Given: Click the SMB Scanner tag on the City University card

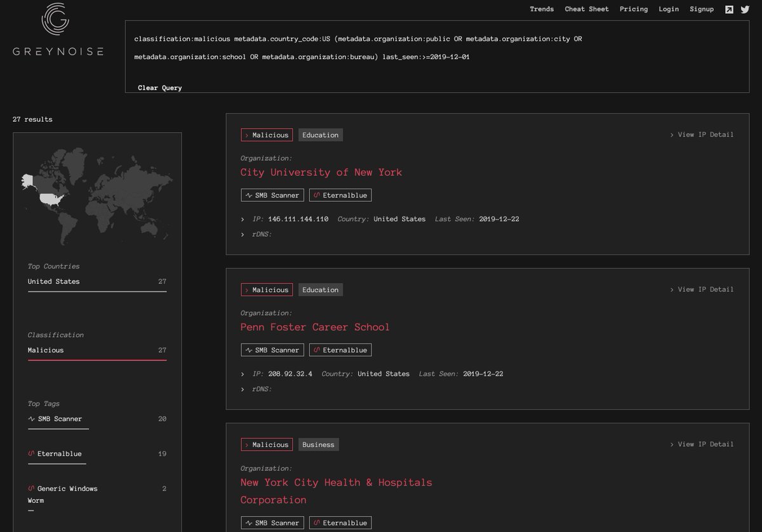Looking at the screenshot, I should pos(272,195).
